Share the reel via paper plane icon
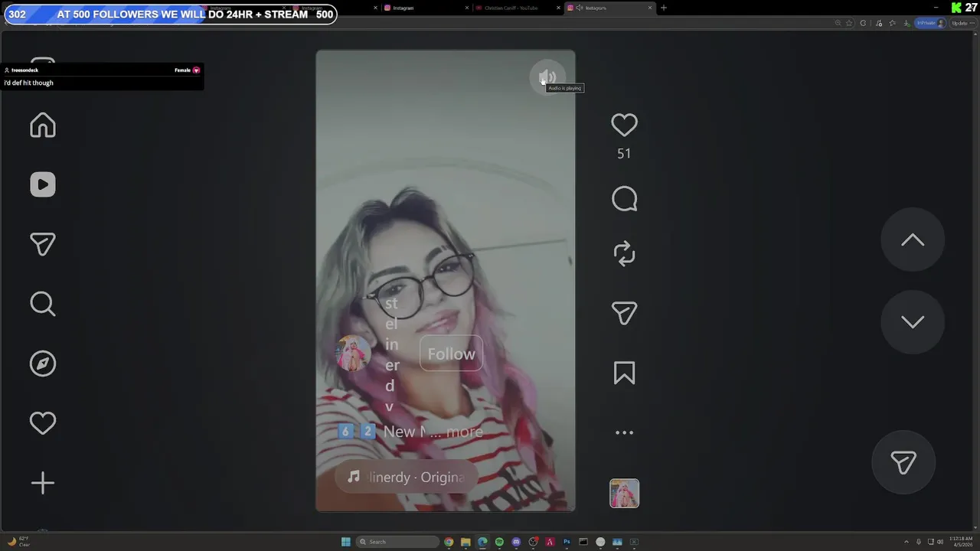The image size is (980, 551). 624,313
